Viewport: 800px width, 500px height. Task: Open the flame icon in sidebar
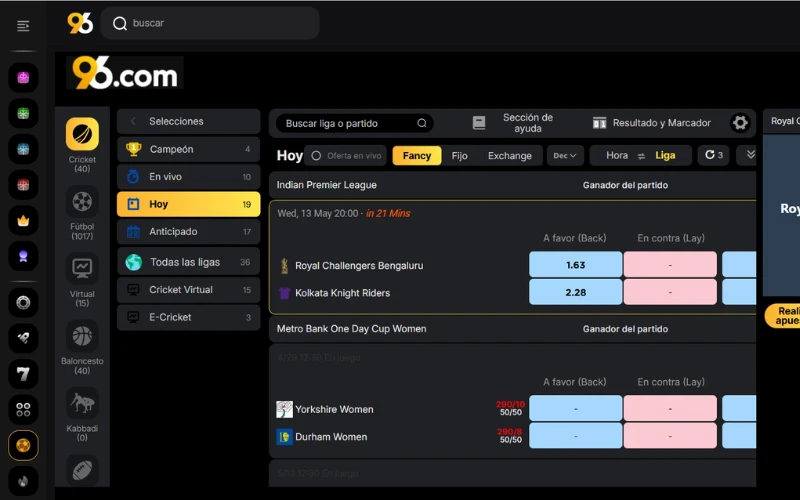[x=23, y=481]
